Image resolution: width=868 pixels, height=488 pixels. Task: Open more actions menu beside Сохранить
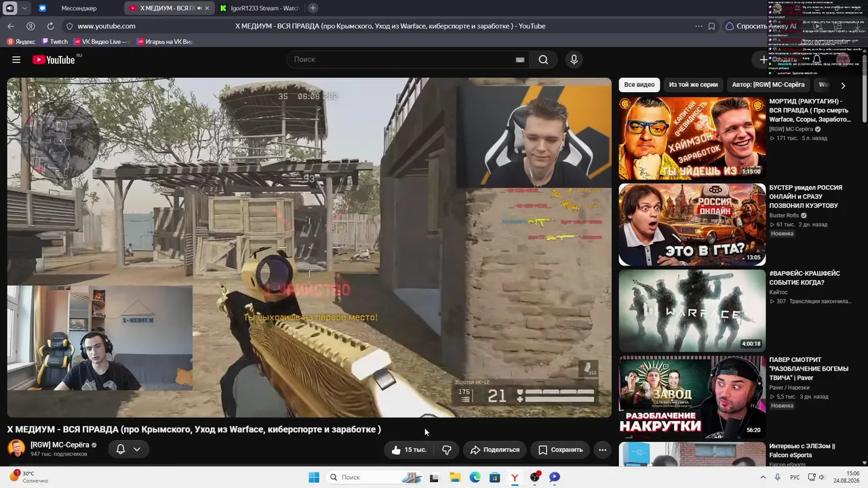(x=602, y=450)
